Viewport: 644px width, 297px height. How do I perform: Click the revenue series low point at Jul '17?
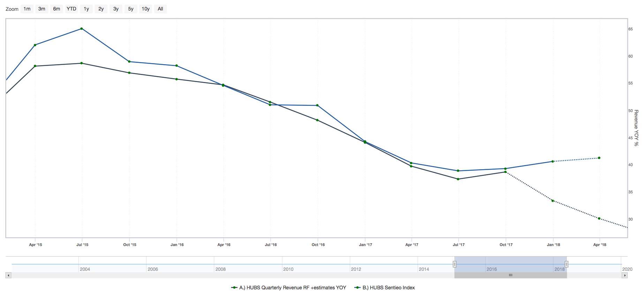click(x=458, y=179)
